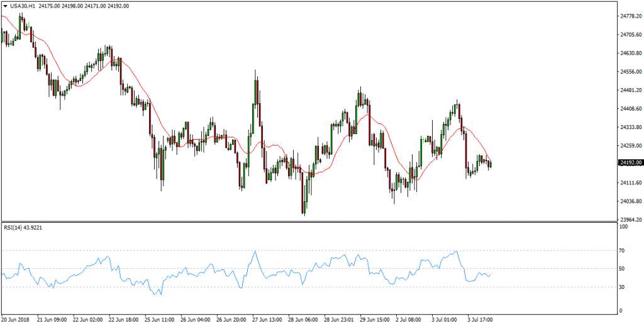
Task: Open the chart dropdown triangle beside USA30,H1
Action: pos(5,6)
